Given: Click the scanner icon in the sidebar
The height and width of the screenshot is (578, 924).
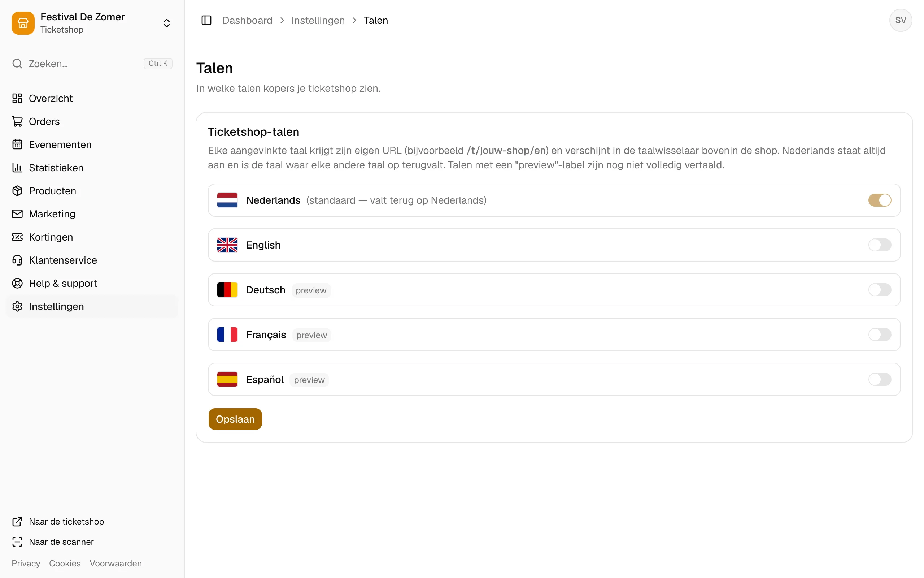Looking at the screenshot, I should 17,542.
